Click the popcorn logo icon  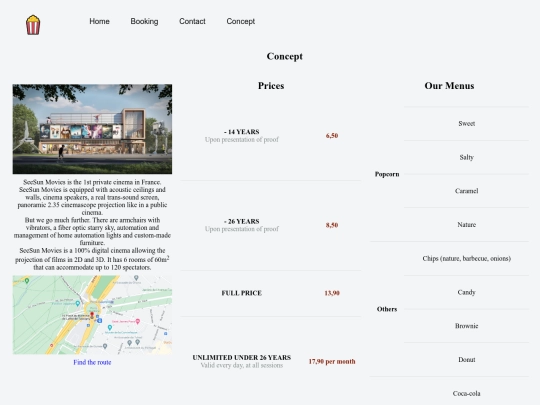click(x=33, y=25)
